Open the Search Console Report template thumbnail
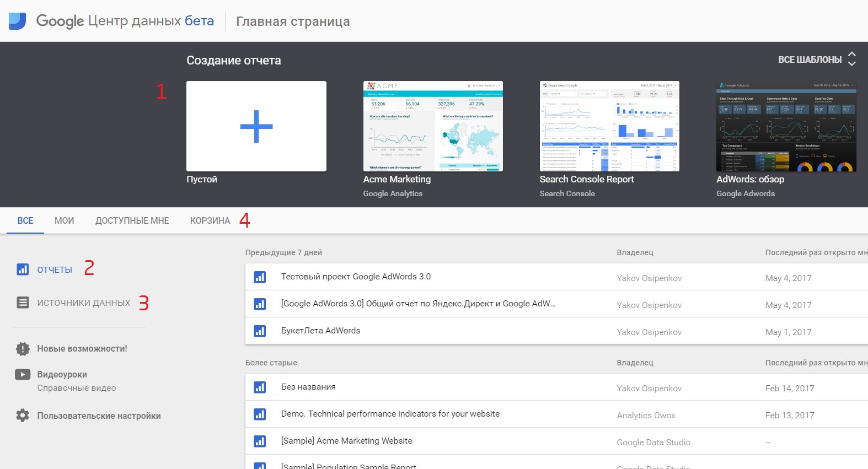Screen dimensions: 868x469 (x=609, y=126)
